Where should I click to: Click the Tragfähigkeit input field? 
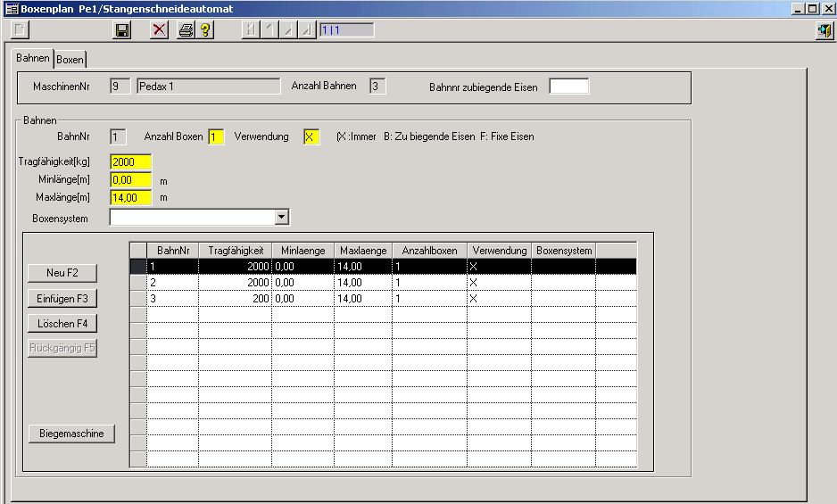point(130,162)
